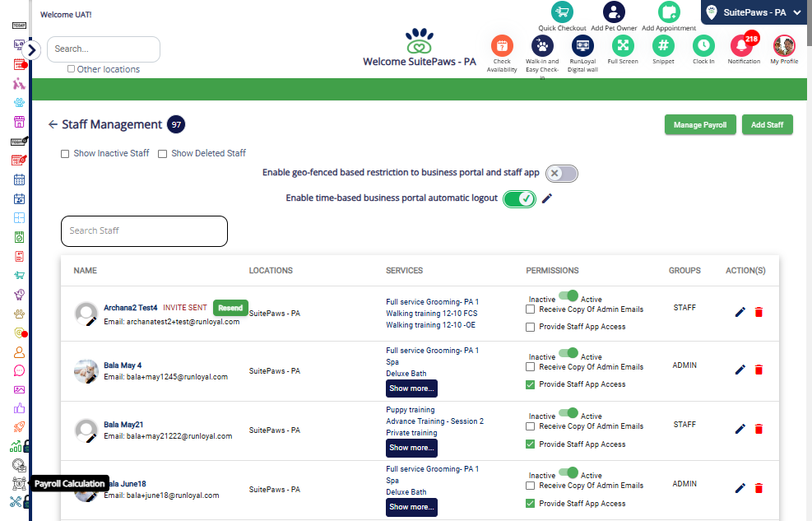
Task: Open the SuitePaws - PA location dropdown
Action: point(755,12)
